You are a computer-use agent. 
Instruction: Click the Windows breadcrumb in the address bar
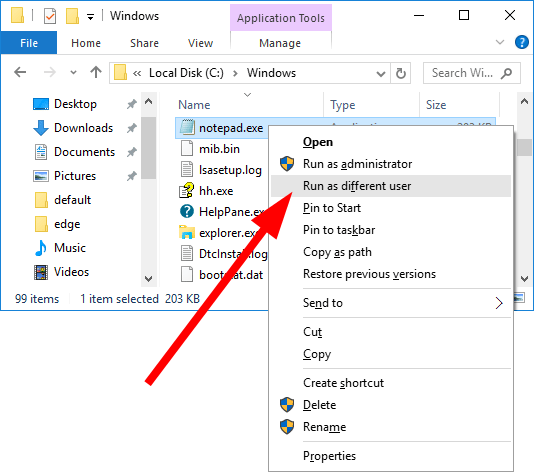click(x=271, y=73)
